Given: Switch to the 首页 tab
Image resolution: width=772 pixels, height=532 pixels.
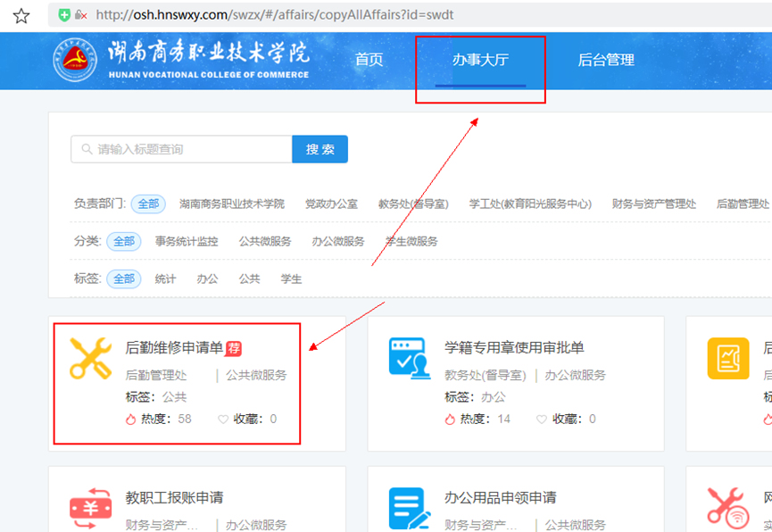Looking at the screenshot, I should point(369,61).
